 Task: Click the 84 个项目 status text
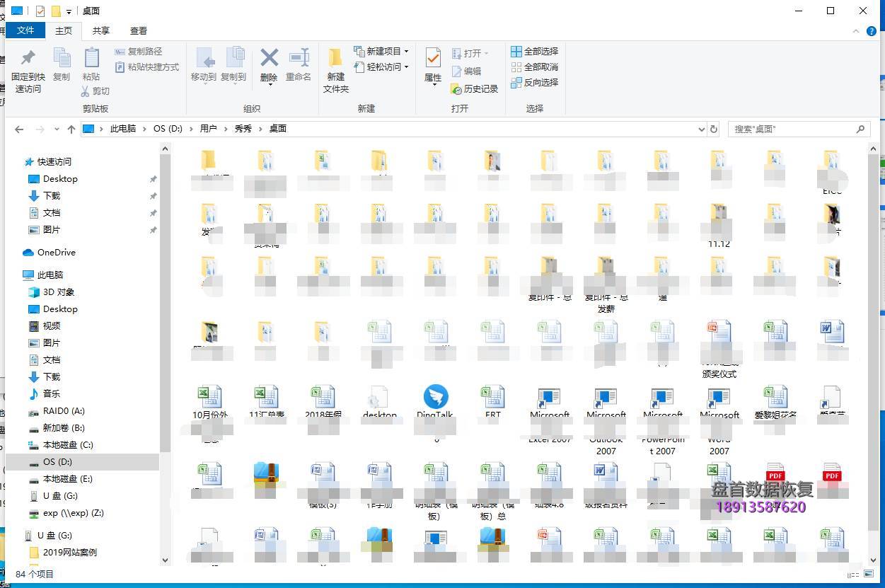35,575
